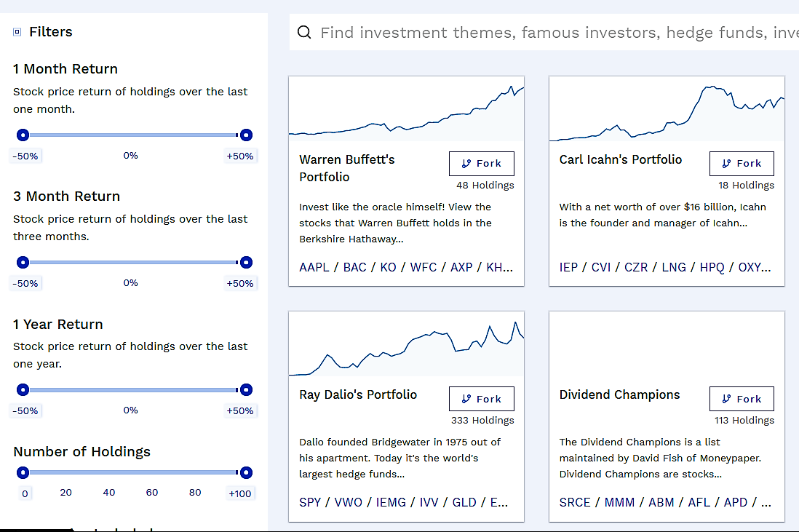Click CVI ticker in Icahn's card
The height and width of the screenshot is (532, 799).
(x=601, y=267)
